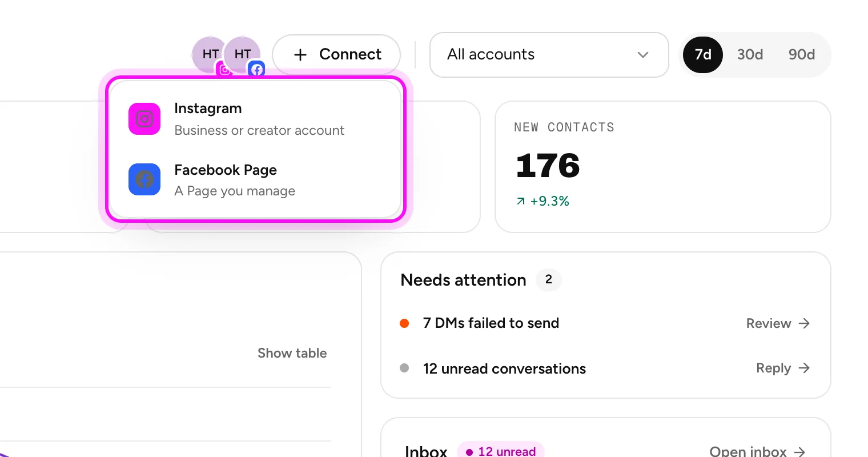Click the Instagram icon in the connect menu

144,119
